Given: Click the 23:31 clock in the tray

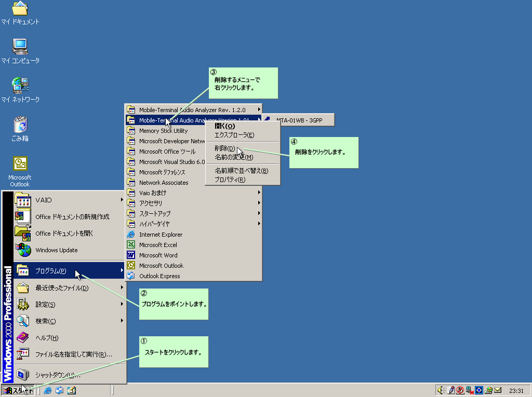Looking at the screenshot, I should click(516, 391).
